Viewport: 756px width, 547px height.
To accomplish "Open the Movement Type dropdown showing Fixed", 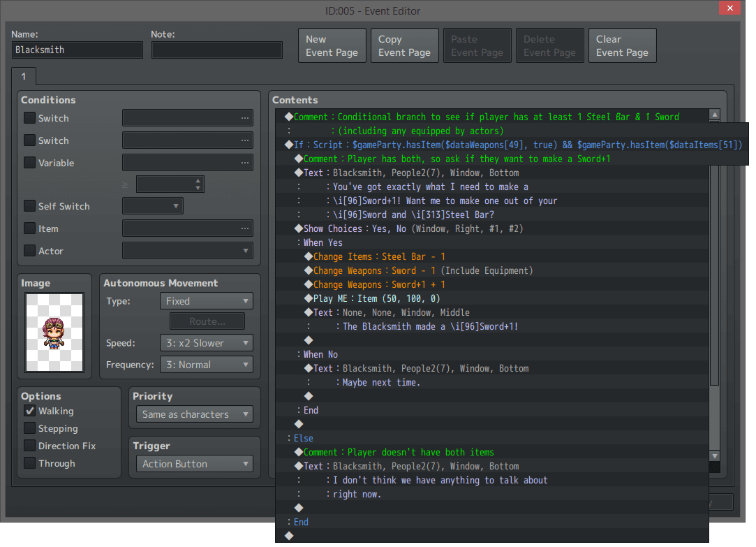I will (206, 300).
